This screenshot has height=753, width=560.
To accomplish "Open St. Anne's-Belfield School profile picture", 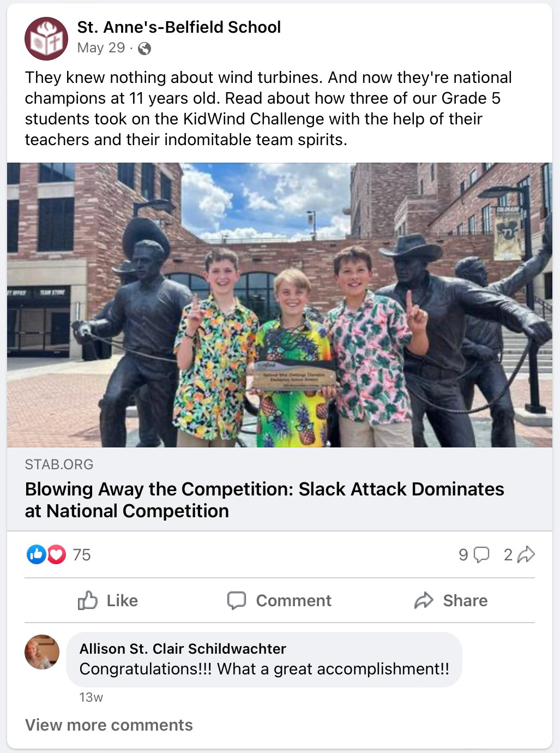I will 46,38.
